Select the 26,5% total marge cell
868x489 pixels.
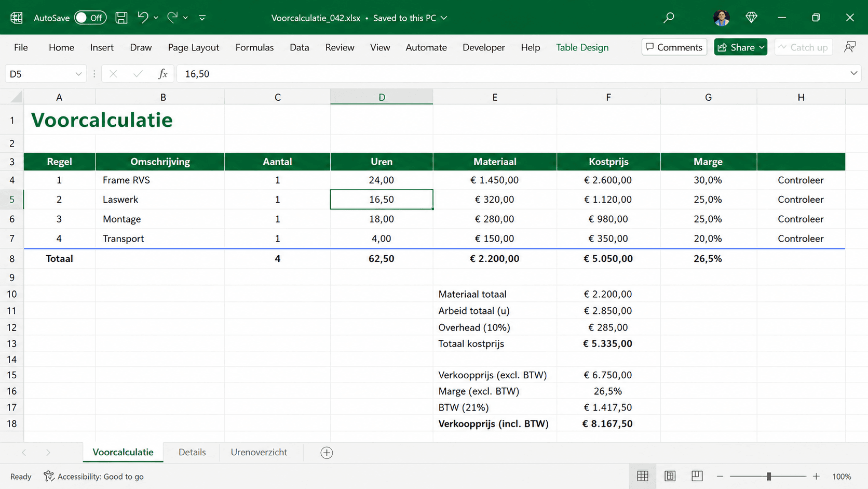708,259
